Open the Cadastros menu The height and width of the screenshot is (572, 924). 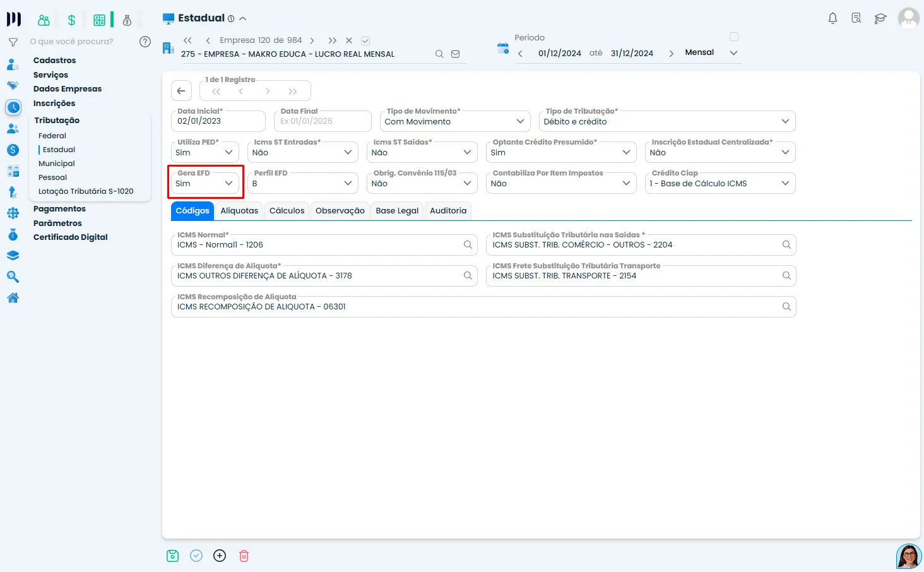point(55,61)
